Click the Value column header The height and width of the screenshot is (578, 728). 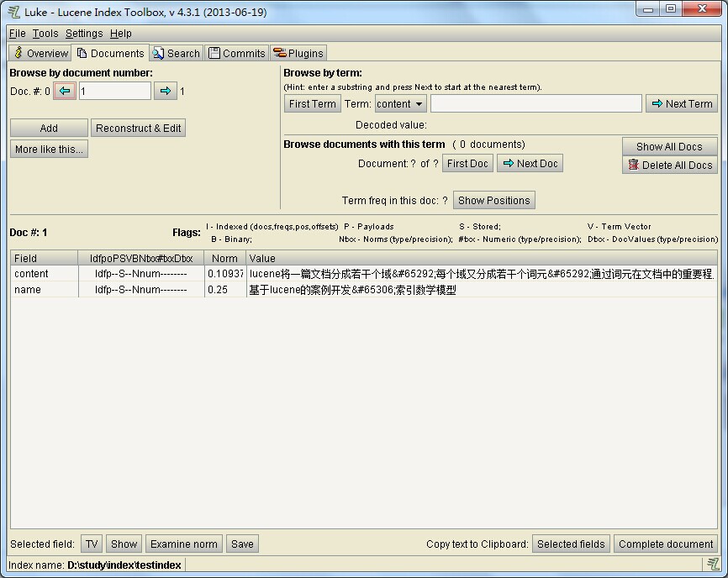point(482,259)
